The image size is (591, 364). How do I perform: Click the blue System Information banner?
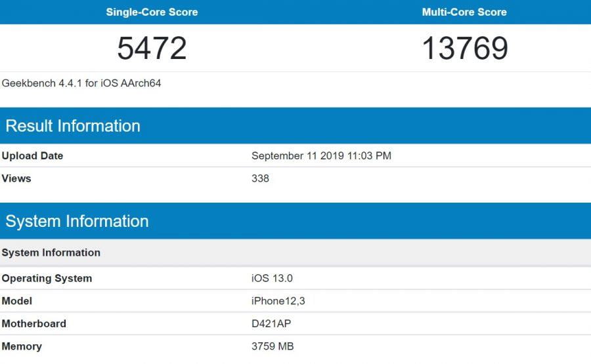pyautogui.click(x=295, y=221)
